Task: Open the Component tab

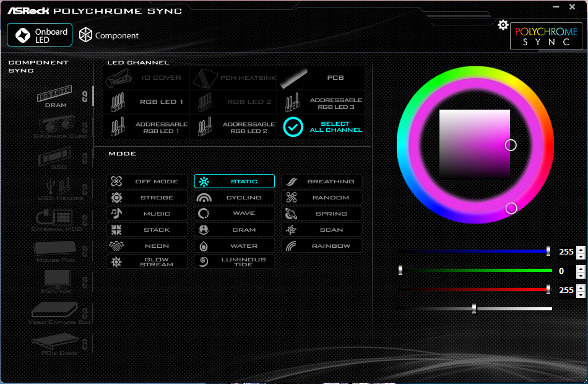Action: (x=109, y=35)
